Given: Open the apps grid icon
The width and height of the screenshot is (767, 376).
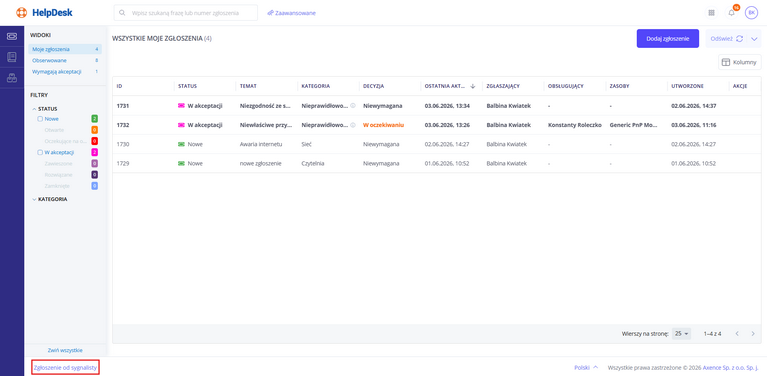Looking at the screenshot, I should [x=711, y=13].
